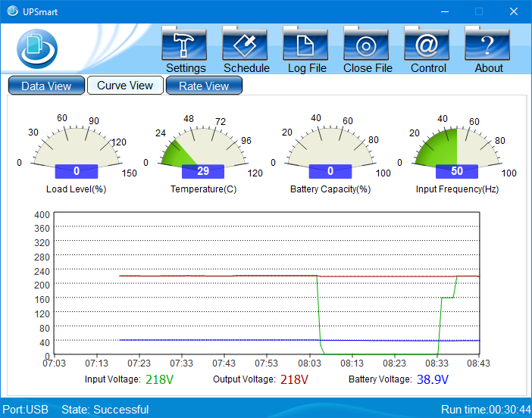Viewport: 532px width, 418px height.
Task: Click the Input Voltage: label
Action: pyautogui.click(x=113, y=379)
